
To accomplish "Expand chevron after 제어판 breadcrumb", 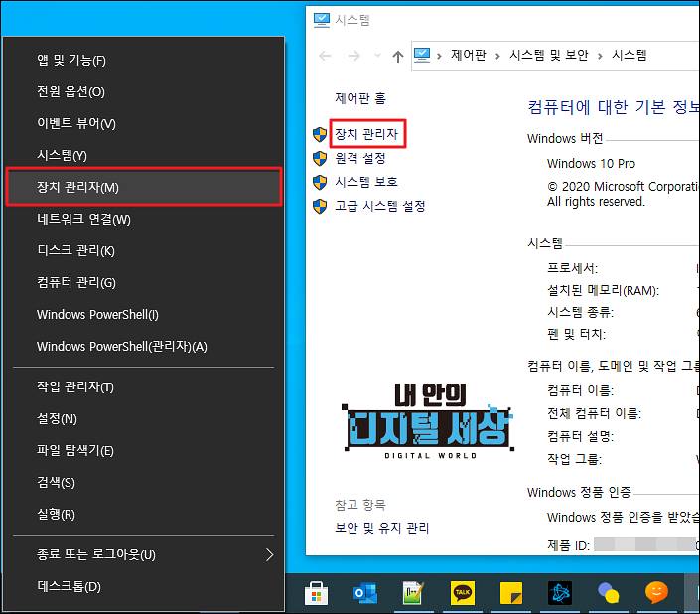I will click(497, 56).
